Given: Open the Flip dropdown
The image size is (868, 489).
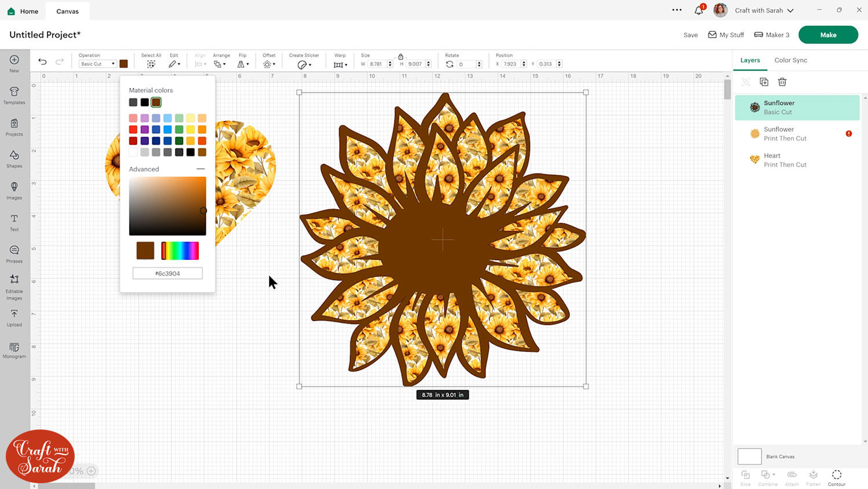Looking at the screenshot, I should tap(243, 64).
